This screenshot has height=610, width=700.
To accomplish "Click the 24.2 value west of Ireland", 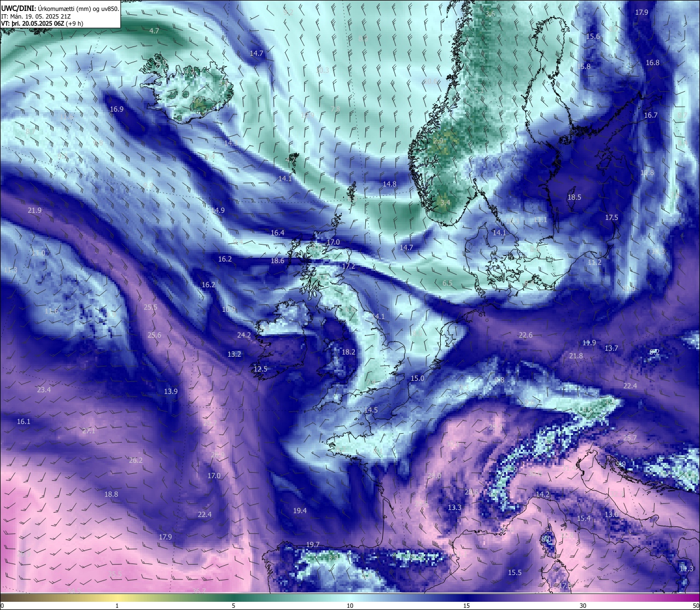I will click(244, 335).
